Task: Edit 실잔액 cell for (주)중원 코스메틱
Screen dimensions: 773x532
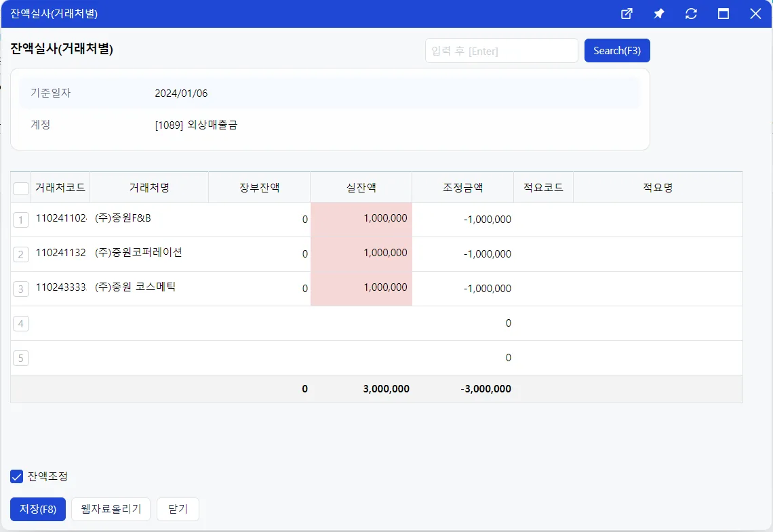Action: point(361,289)
